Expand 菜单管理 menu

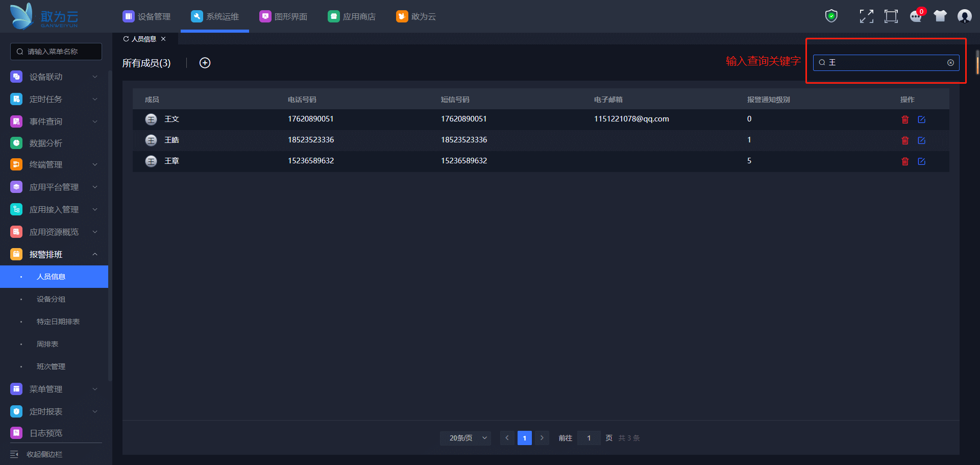pyautogui.click(x=54, y=389)
